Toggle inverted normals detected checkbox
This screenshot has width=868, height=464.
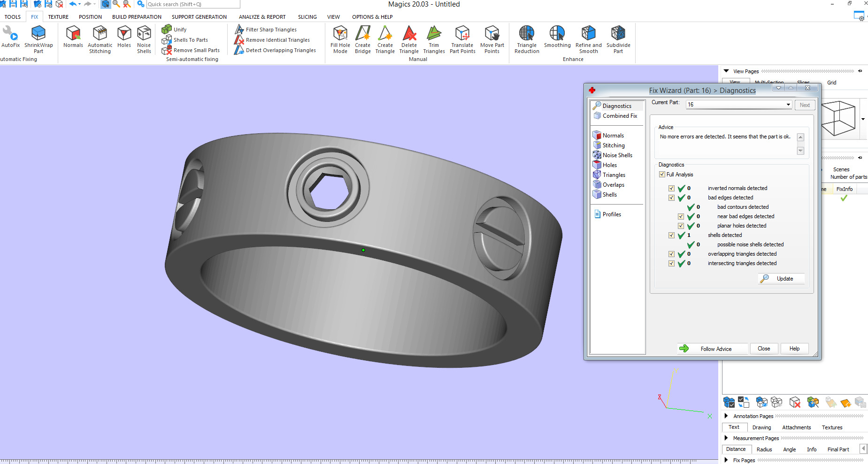click(671, 188)
